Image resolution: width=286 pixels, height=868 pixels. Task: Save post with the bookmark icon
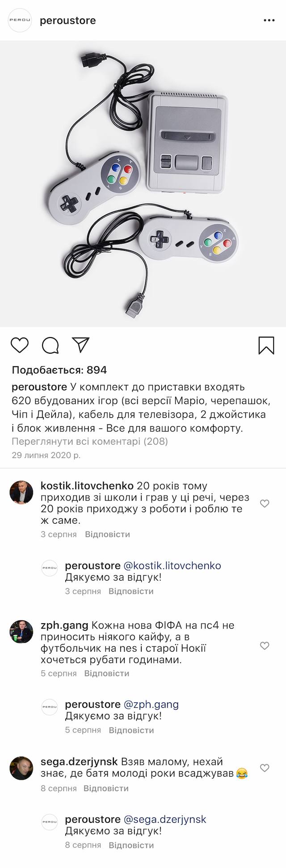coord(266,345)
